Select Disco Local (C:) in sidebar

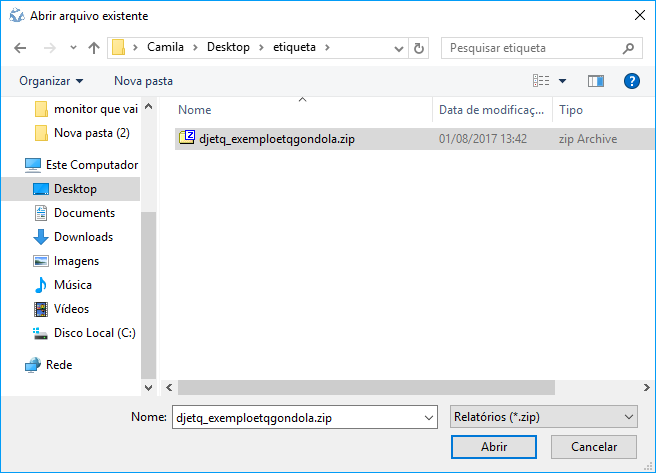[x=94, y=333]
